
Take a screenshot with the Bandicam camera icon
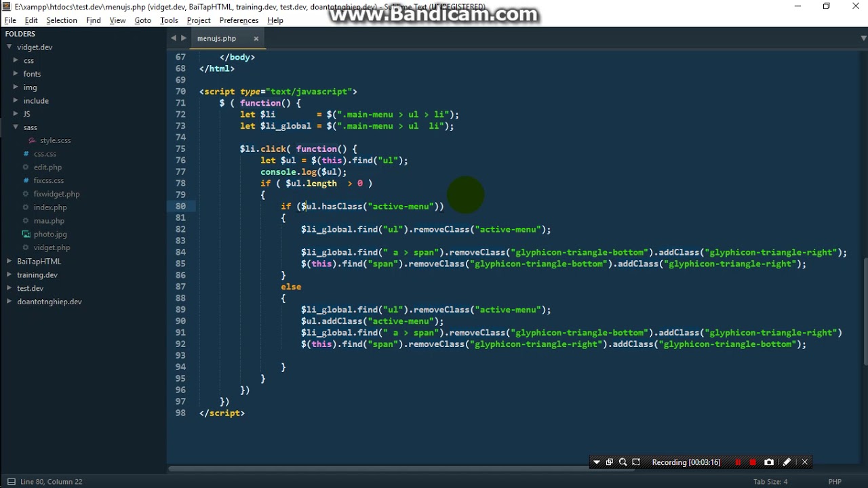(769, 462)
